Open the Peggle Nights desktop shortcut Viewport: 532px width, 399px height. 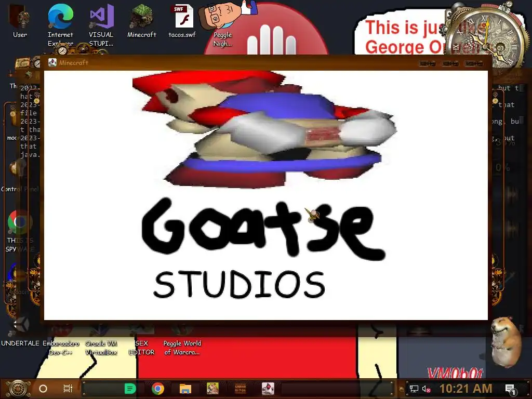(222, 24)
